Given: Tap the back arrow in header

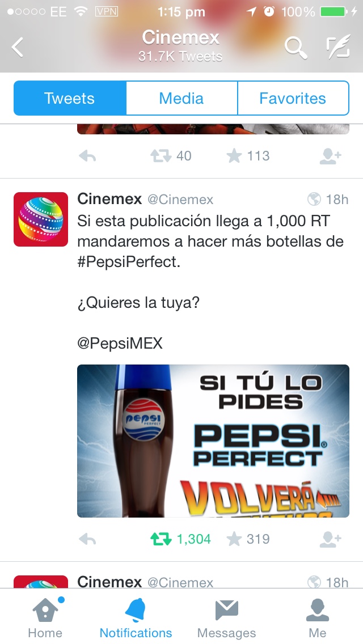Looking at the screenshot, I should click(18, 47).
